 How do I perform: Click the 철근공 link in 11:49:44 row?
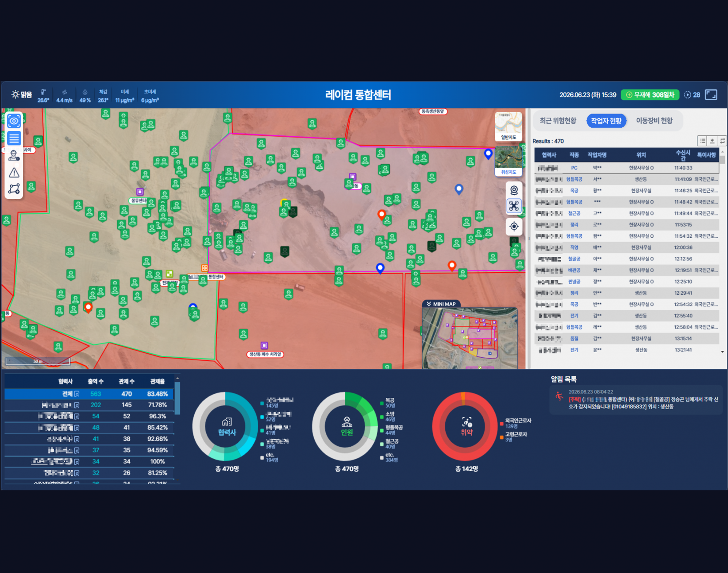click(x=574, y=213)
